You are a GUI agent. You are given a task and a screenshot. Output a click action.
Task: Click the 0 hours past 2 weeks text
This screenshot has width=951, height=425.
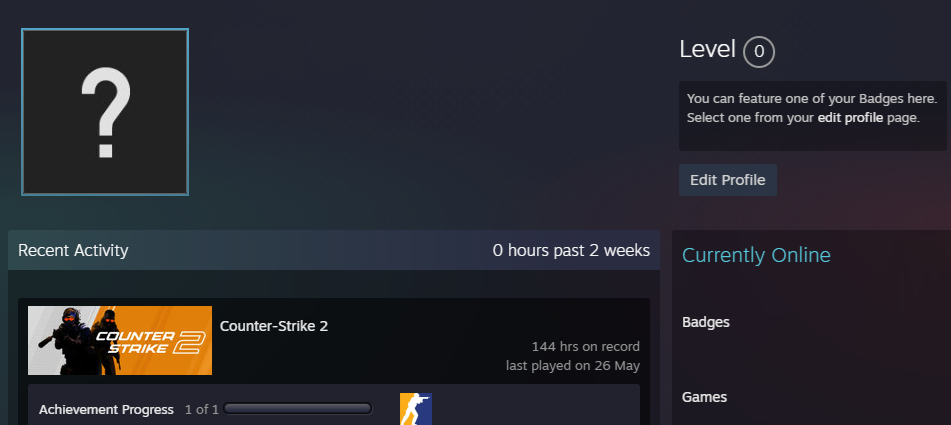[571, 250]
